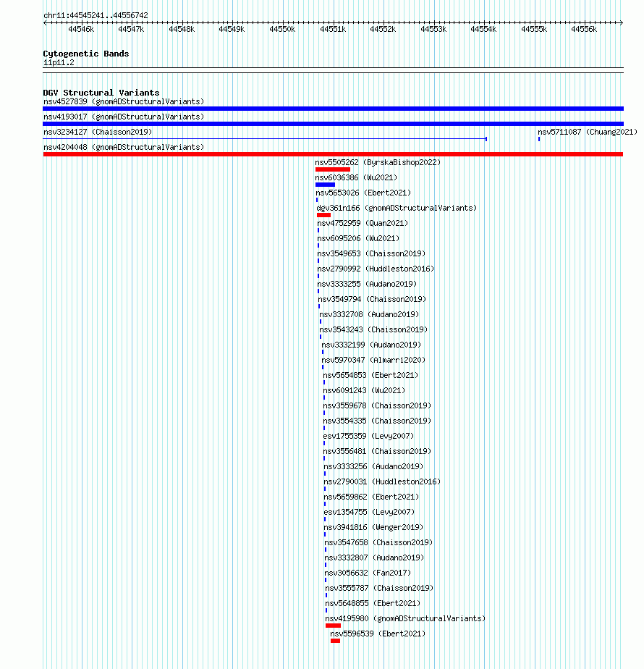
Task: Click the chr11:44545241..44556742 coordinates text
Action: click(96, 15)
